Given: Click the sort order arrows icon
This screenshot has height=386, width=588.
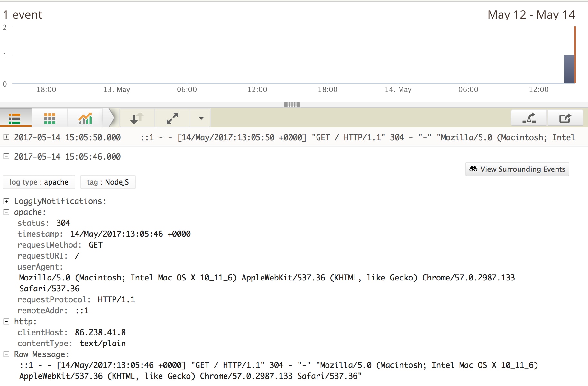Looking at the screenshot, I should [x=137, y=118].
